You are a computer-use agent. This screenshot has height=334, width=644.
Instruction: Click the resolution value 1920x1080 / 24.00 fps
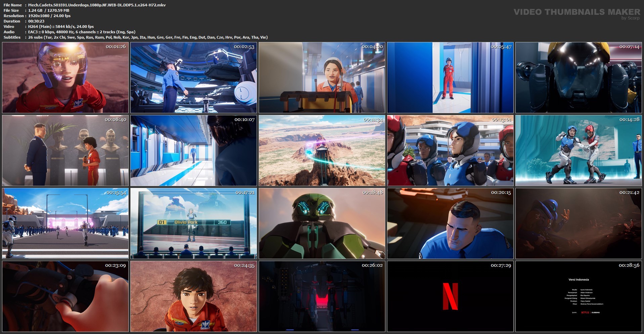click(x=49, y=16)
